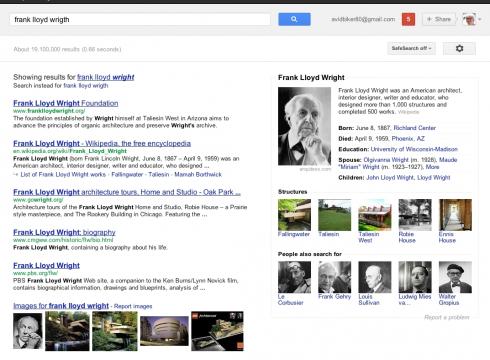Open the red notifications counter

click(x=408, y=19)
